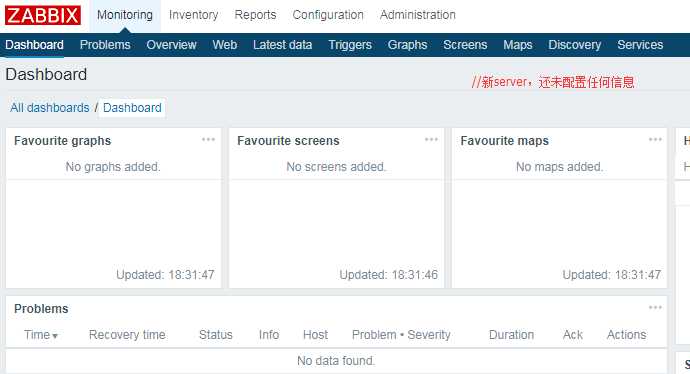
Task: Click the Dashboard page heading
Action: tap(46, 74)
